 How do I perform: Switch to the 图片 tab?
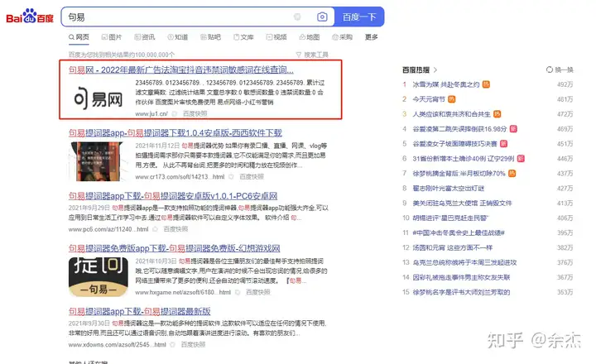tap(112, 37)
